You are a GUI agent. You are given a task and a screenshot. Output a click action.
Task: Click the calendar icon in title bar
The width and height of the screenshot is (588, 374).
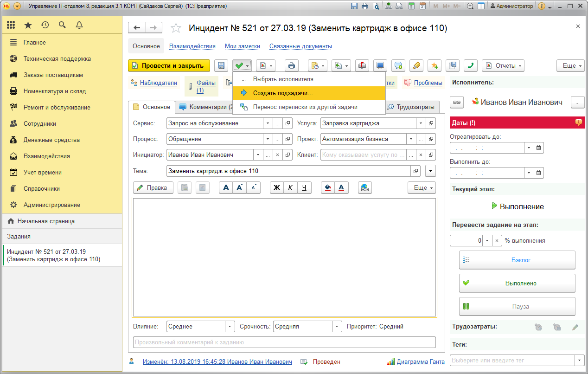(422, 6)
